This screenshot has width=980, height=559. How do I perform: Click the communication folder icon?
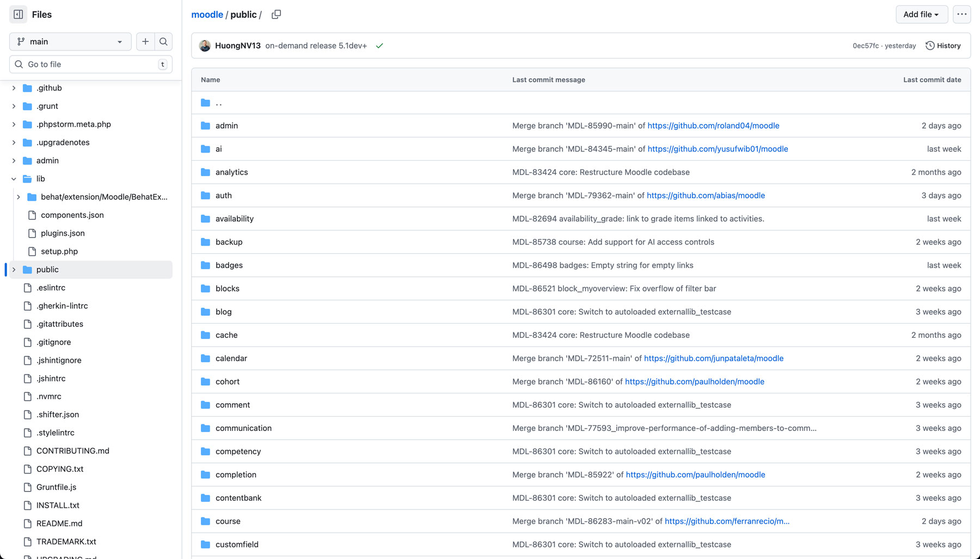[x=205, y=428]
